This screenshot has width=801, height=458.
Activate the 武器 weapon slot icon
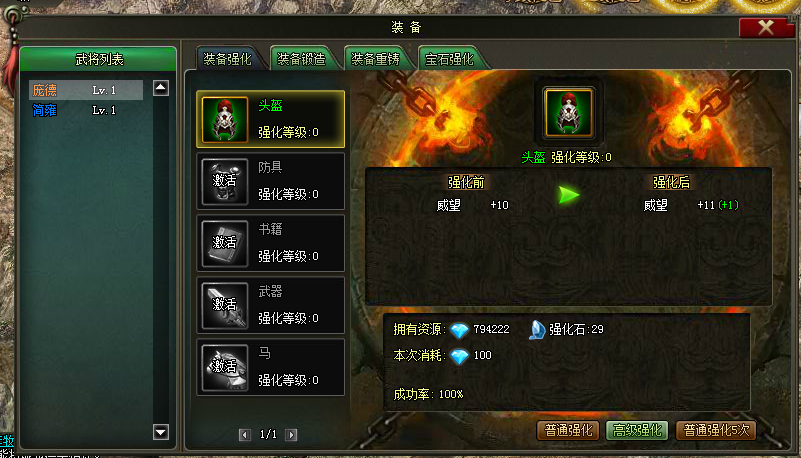coord(225,305)
